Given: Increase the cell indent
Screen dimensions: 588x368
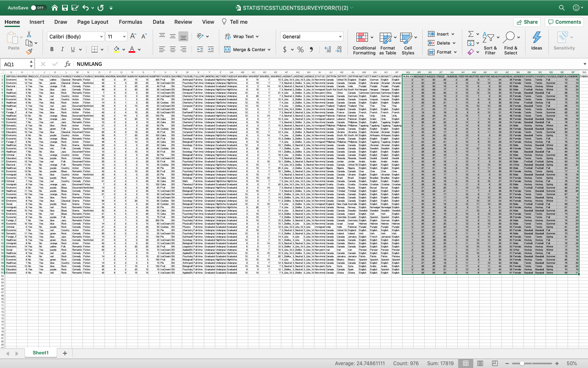Looking at the screenshot, I should pos(211,49).
